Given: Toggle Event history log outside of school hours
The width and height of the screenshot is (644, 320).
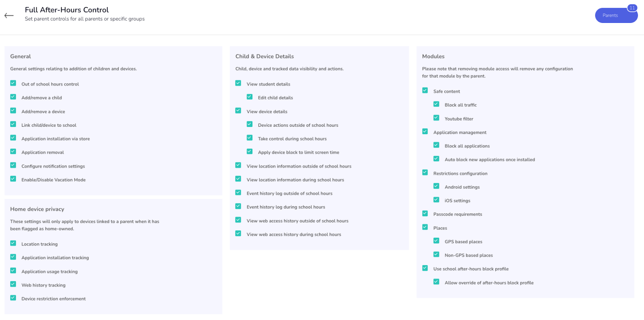Looking at the screenshot, I should click(x=238, y=193).
